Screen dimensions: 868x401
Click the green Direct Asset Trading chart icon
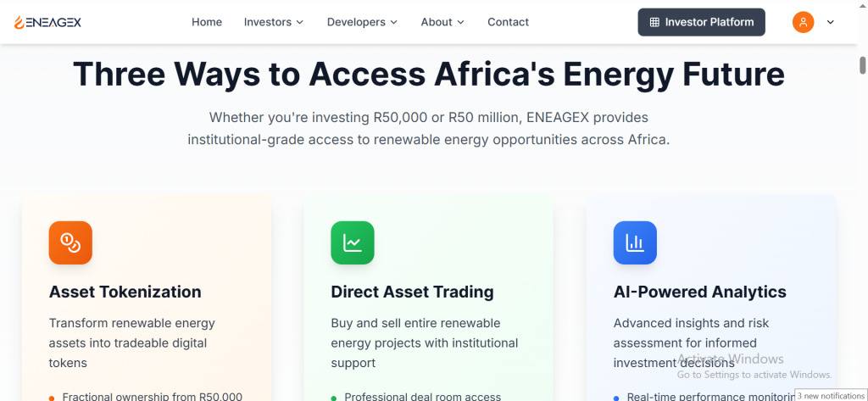(353, 242)
